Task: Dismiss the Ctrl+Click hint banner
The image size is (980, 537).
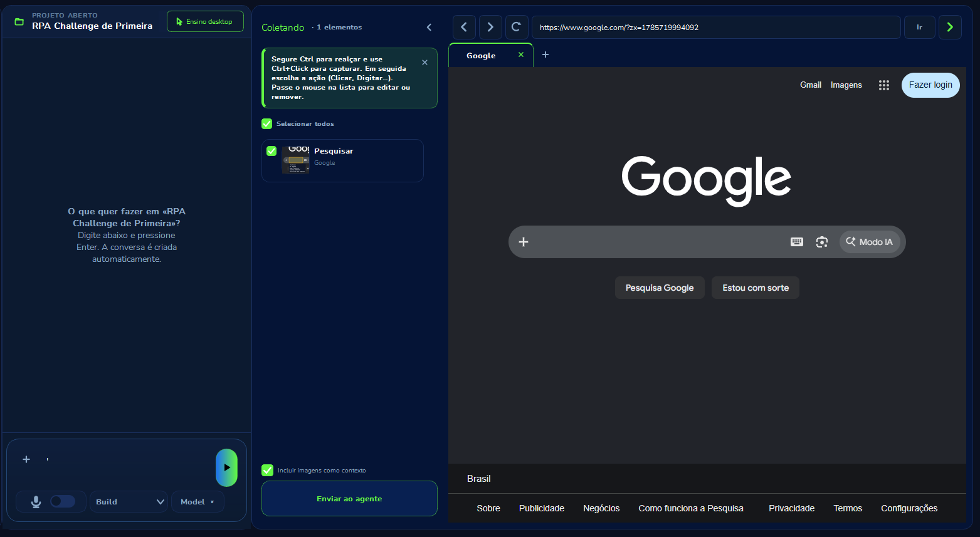Action: point(424,63)
